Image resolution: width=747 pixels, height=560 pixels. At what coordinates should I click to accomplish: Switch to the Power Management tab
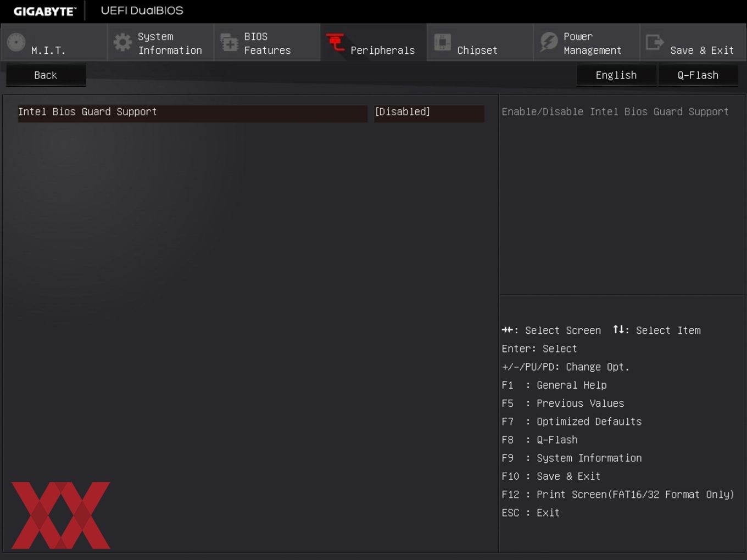coord(587,42)
